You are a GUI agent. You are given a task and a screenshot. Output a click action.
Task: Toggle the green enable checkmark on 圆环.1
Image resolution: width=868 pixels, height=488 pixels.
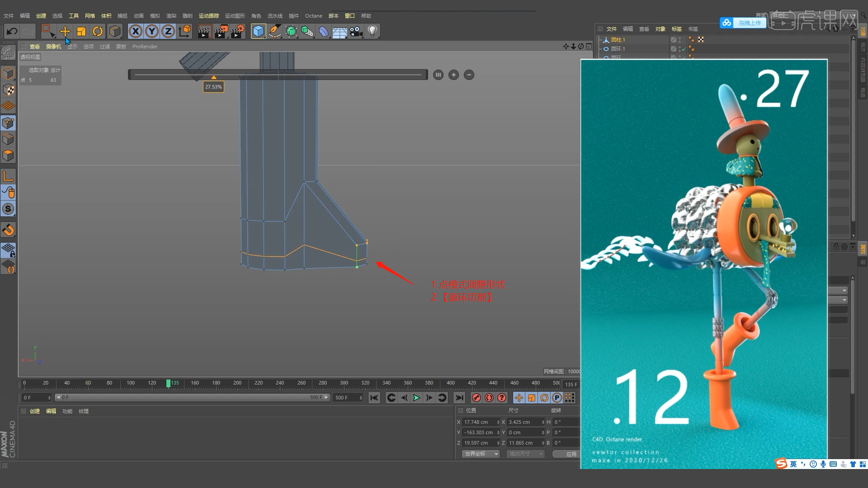[683, 49]
